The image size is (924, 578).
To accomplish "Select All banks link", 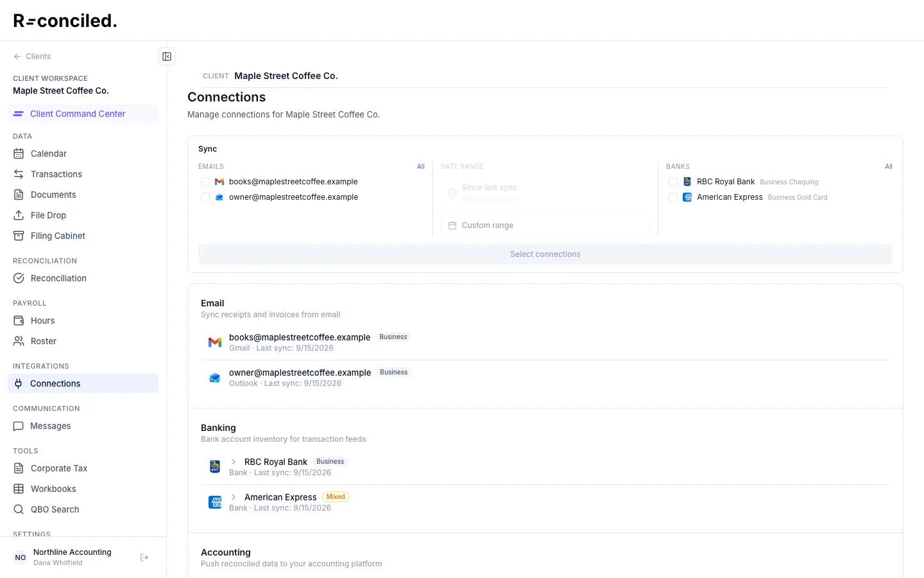I will (x=889, y=166).
